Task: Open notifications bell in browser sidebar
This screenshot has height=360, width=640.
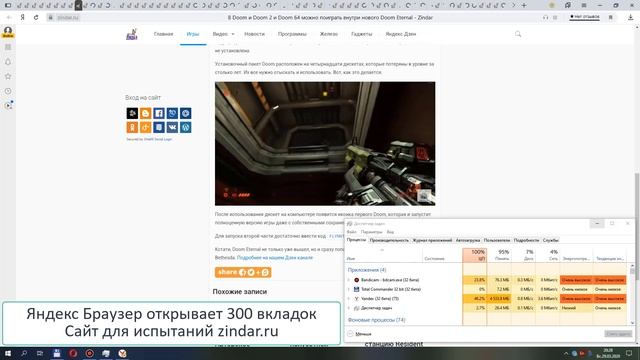Action: click(x=8, y=62)
